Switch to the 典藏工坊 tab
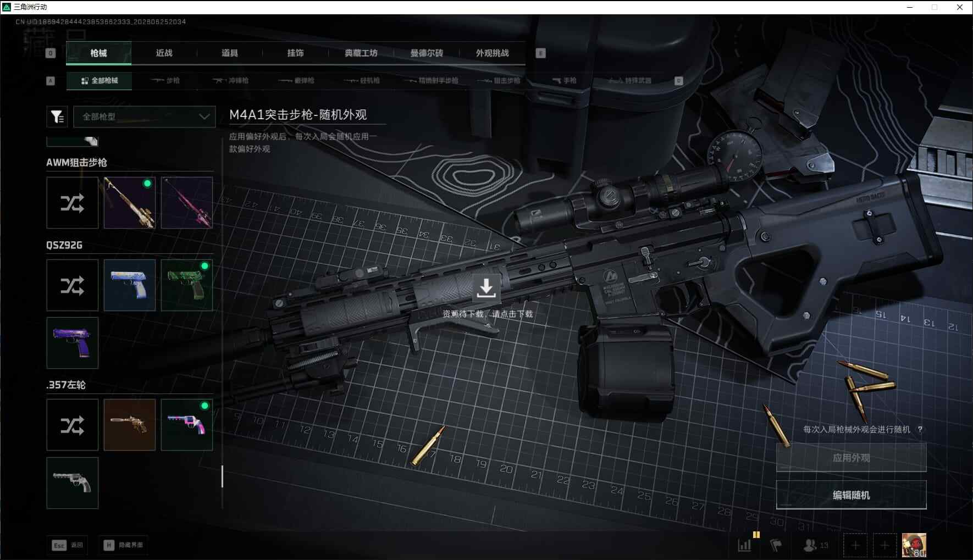The image size is (973, 560). 361,53
